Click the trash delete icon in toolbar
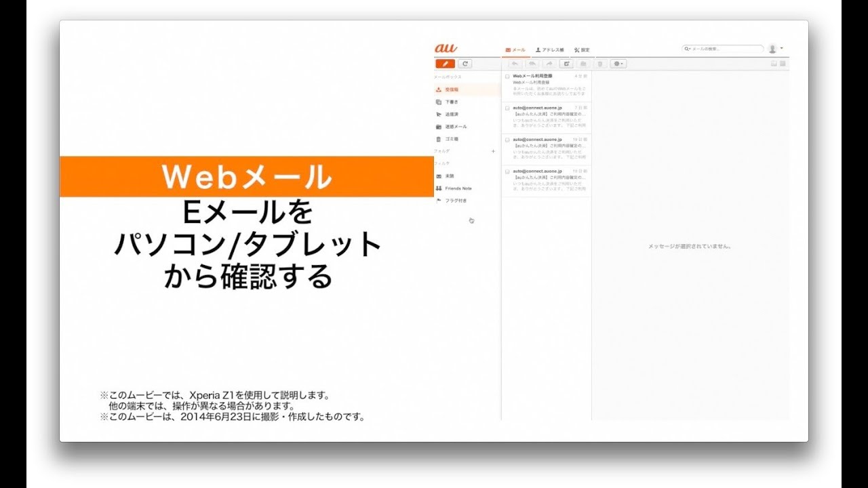 point(600,64)
